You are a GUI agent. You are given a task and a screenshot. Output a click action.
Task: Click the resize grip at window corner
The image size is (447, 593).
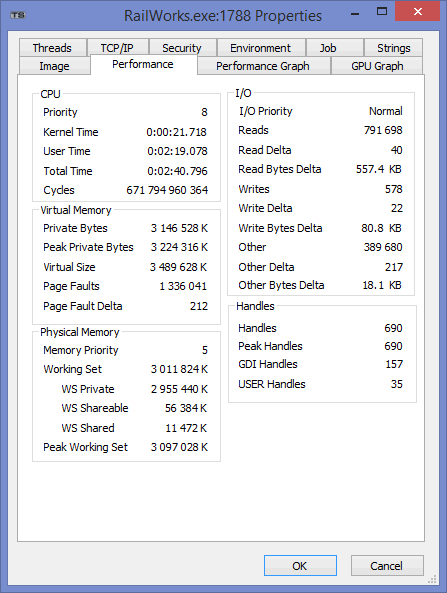point(433,579)
